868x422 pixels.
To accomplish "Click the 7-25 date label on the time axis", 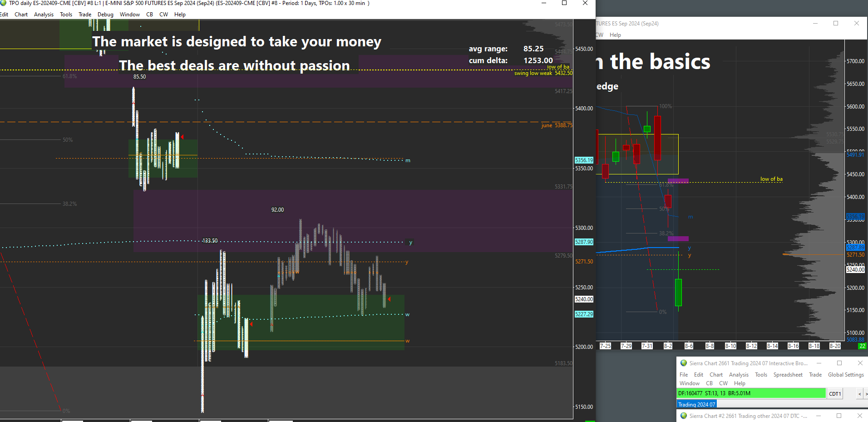I will click(x=605, y=346).
